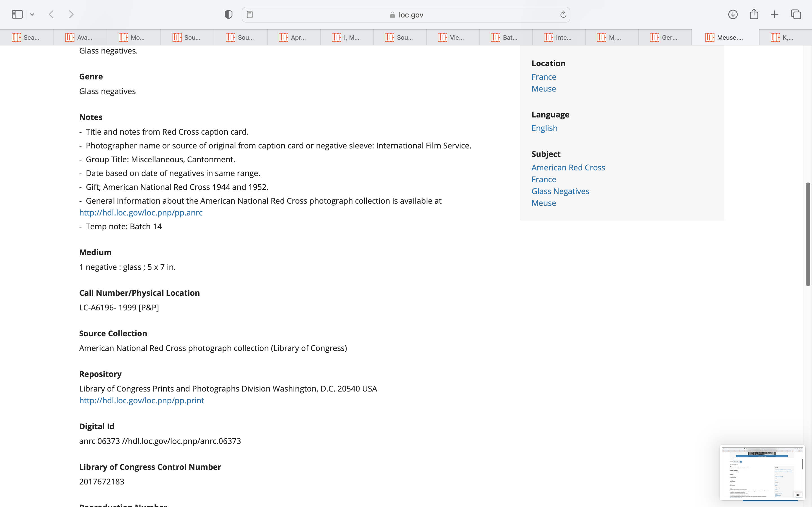Open the pp.print repository link
Screen dimensions: 812x507
coord(142,400)
